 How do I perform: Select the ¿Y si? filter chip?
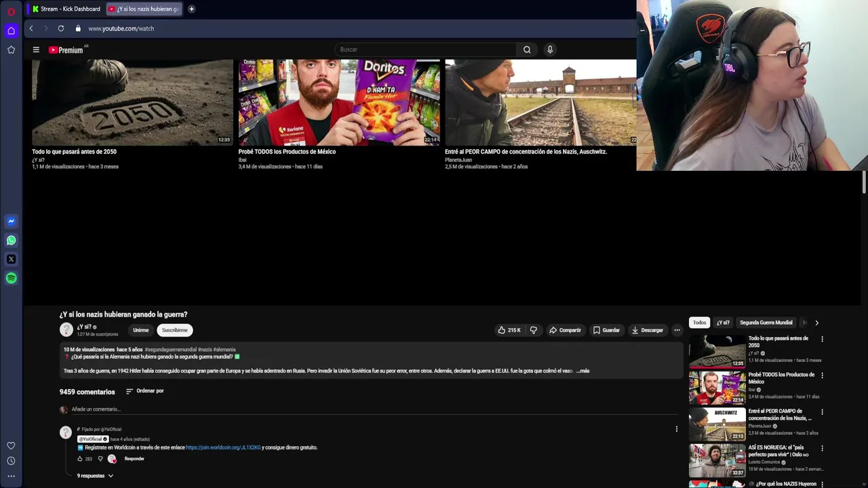coord(723,323)
